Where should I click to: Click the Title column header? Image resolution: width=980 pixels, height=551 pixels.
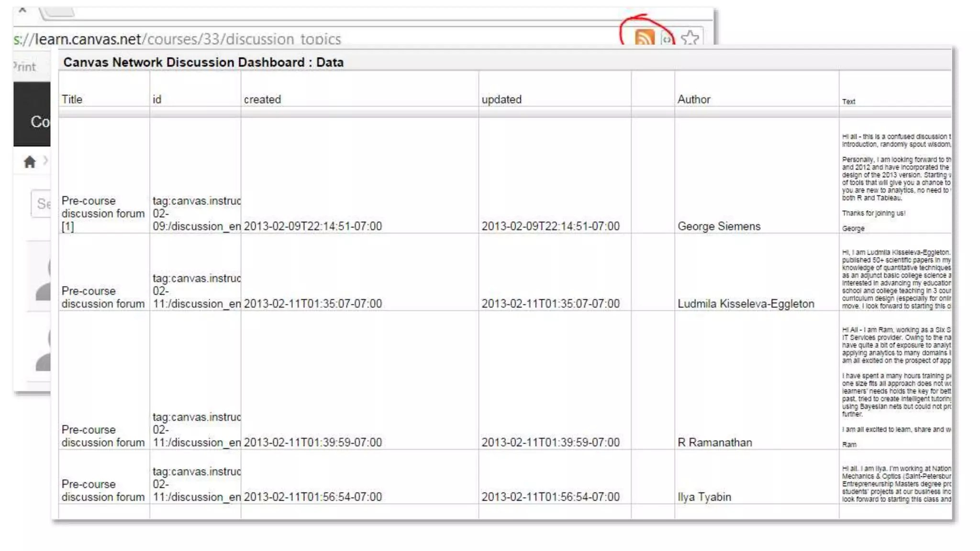pos(72,99)
